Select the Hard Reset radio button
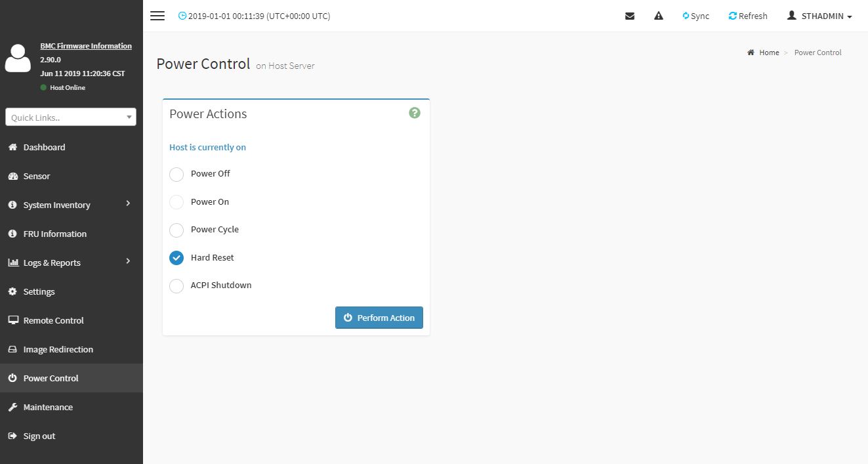 coord(176,258)
